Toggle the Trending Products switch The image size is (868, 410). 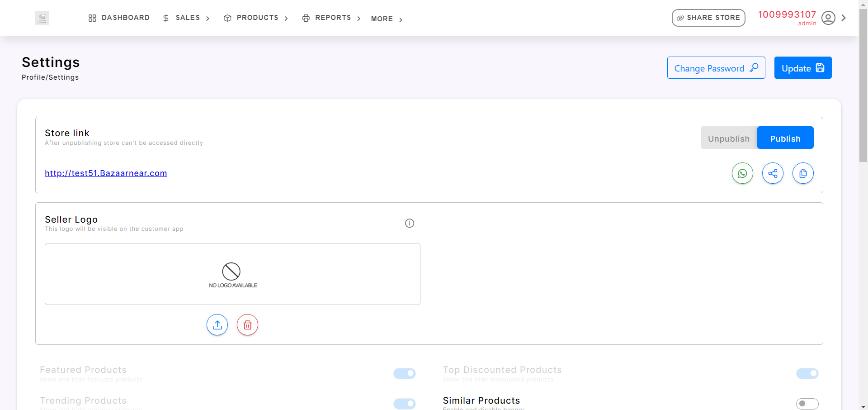tap(405, 403)
